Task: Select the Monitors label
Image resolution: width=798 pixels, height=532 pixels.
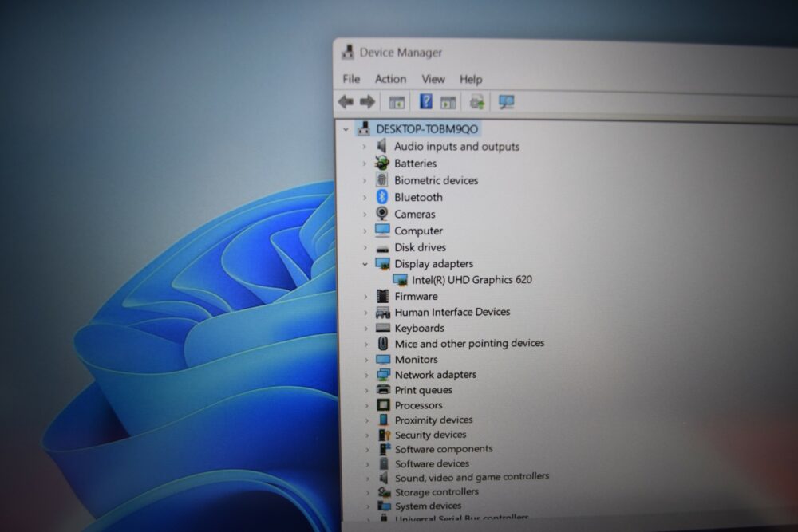Action: click(417, 359)
